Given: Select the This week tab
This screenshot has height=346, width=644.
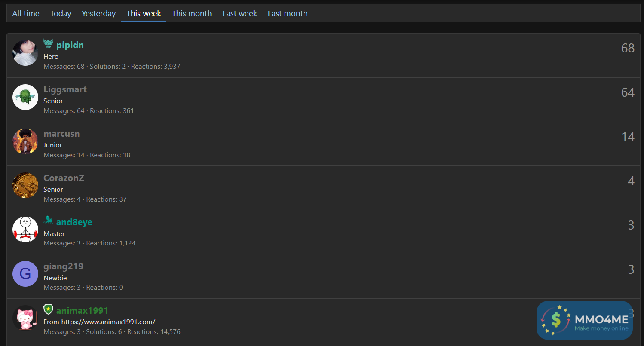Looking at the screenshot, I should coord(144,13).
